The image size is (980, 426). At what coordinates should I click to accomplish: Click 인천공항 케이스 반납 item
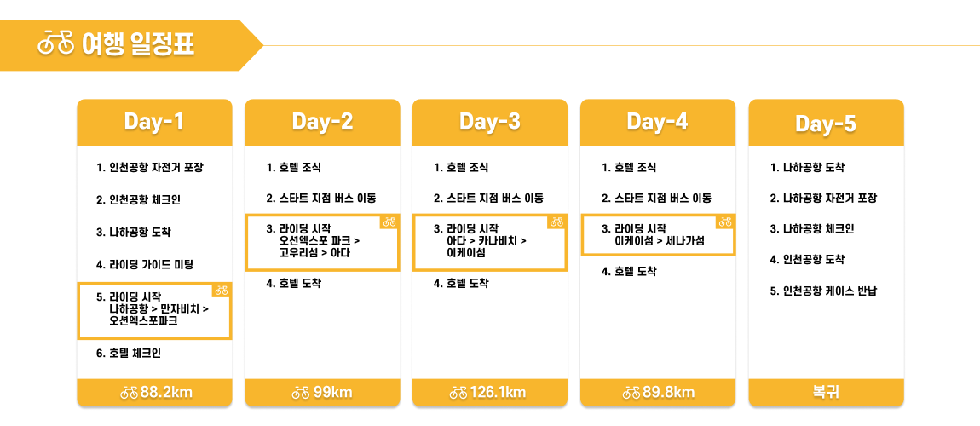(x=823, y=291)
